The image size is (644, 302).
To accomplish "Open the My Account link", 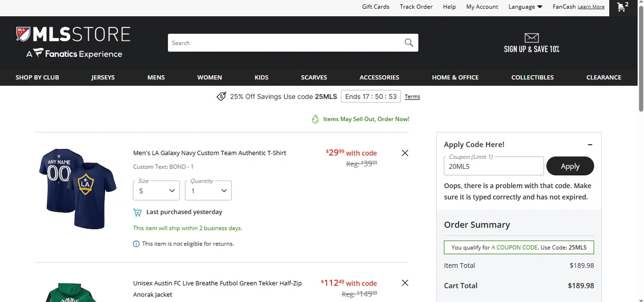I will click(x=482, y=7).
